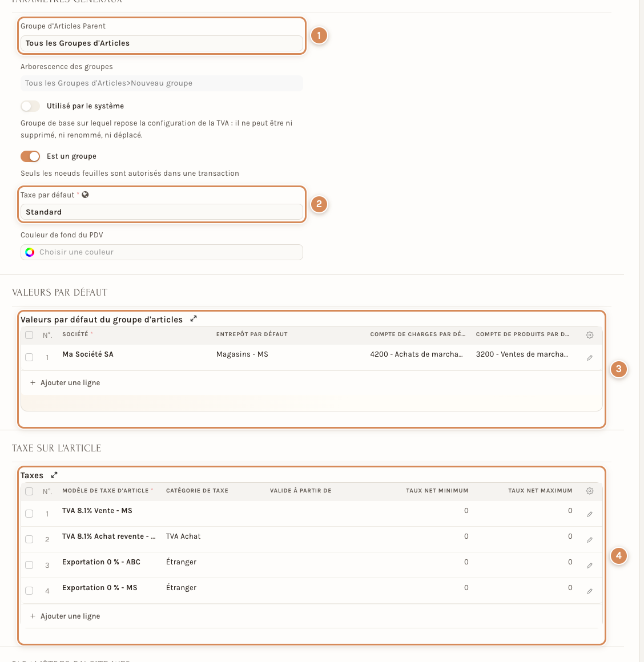Edit the Ma Société SA row with pencil
This screenshot has width=644, height=662.
pos(590,358)
